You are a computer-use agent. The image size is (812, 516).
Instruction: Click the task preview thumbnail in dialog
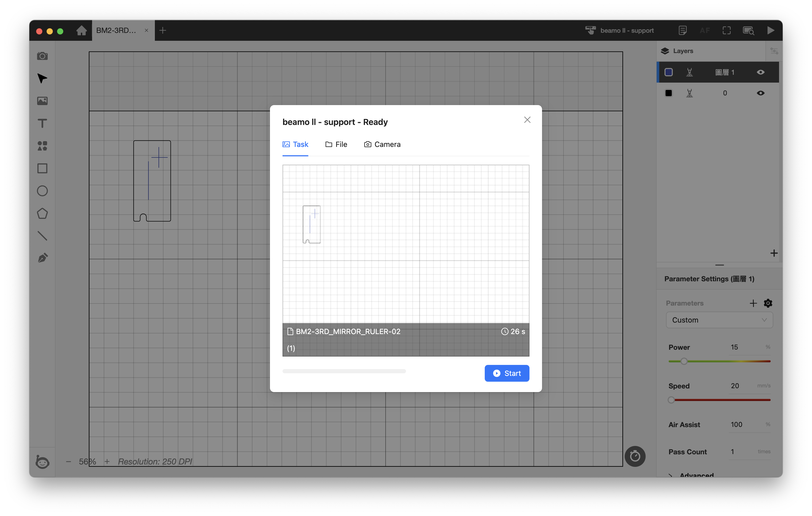click(x=406, y=260)
